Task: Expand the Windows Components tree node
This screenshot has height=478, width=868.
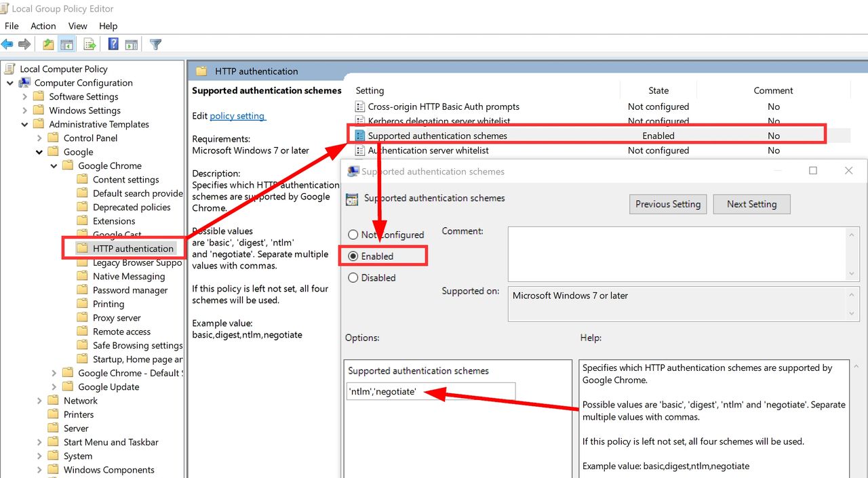Action: [x=39, y=470]
